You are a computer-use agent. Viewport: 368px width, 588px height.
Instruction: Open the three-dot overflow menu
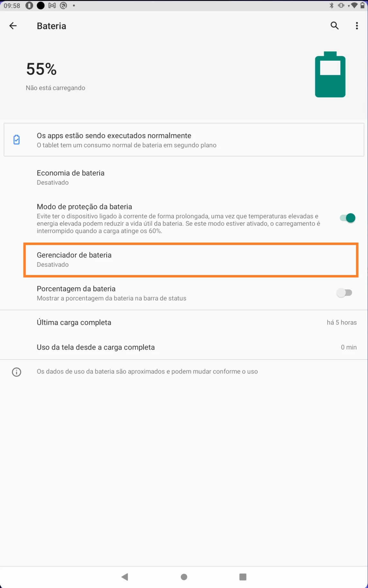(x=357, y=26)
